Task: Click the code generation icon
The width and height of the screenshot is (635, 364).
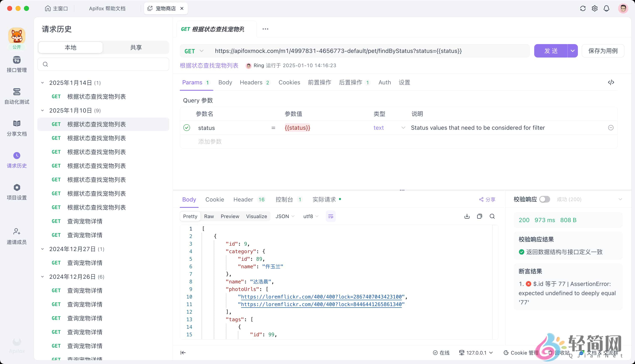Action: 611,82
